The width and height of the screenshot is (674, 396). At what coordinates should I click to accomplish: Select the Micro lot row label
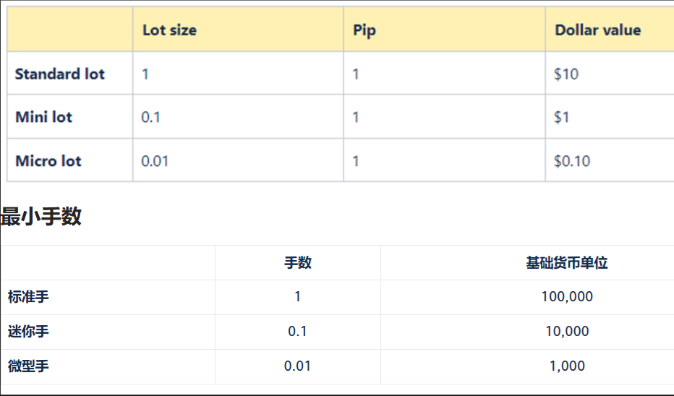coord(48,161)
